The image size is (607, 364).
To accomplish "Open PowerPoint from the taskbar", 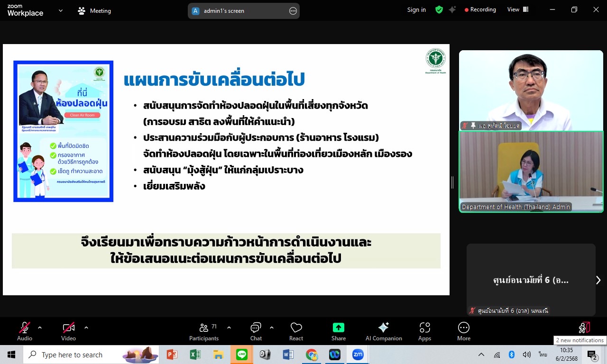I will pyautogui.click(x=172, y=355).
